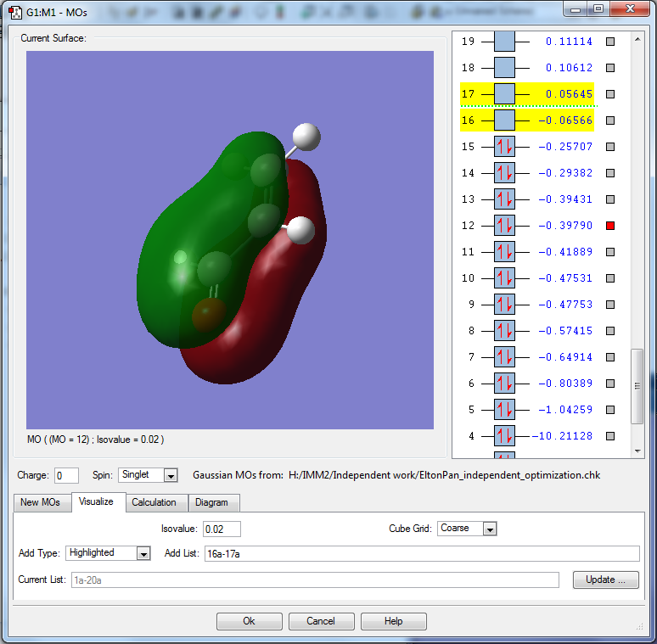Click the Update button

pos(605,580)
